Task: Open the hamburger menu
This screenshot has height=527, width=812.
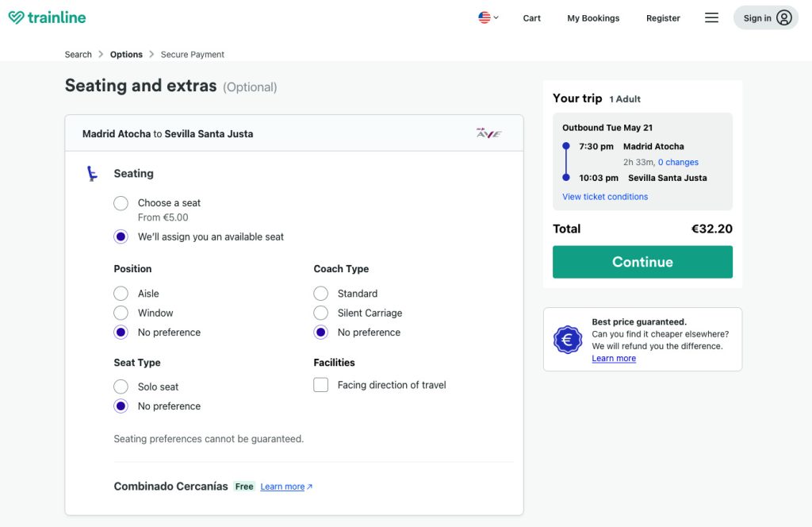Action: pyautogui.click(x=711, y=17)
